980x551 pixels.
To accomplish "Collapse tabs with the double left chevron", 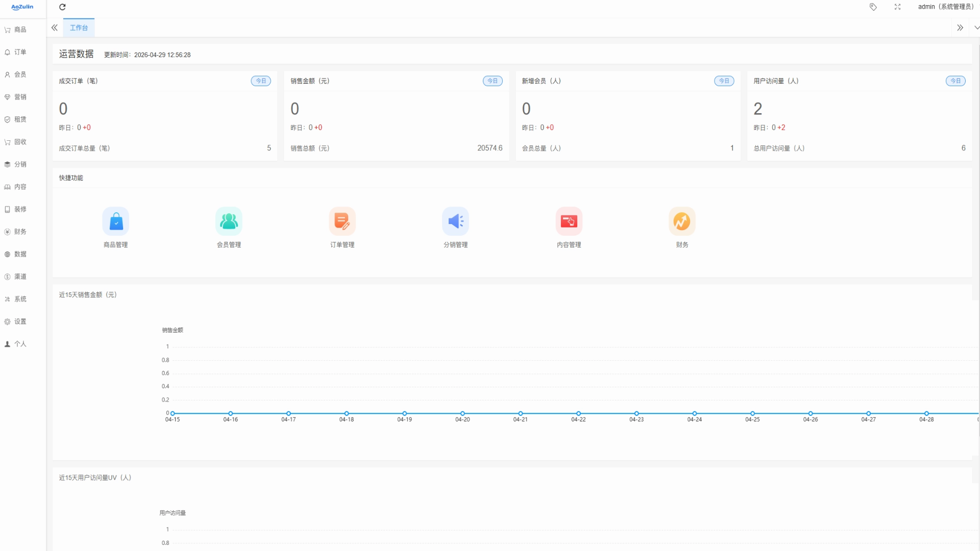I will point(55,28).
